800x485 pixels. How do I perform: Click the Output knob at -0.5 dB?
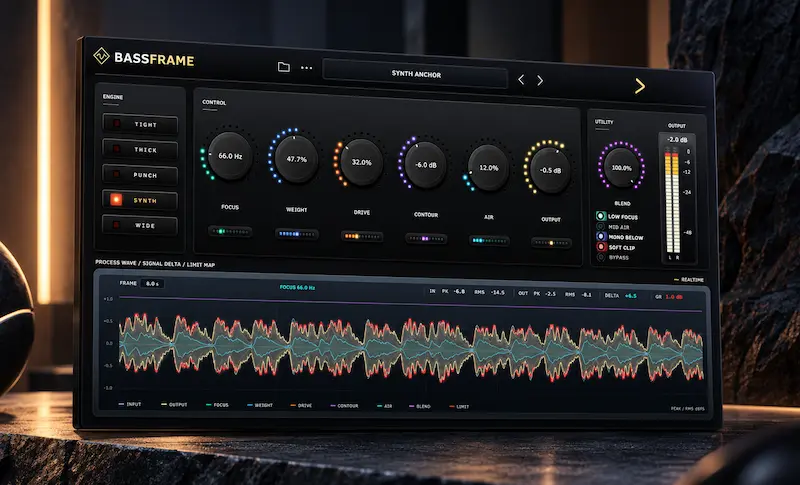tap(550, 170)
